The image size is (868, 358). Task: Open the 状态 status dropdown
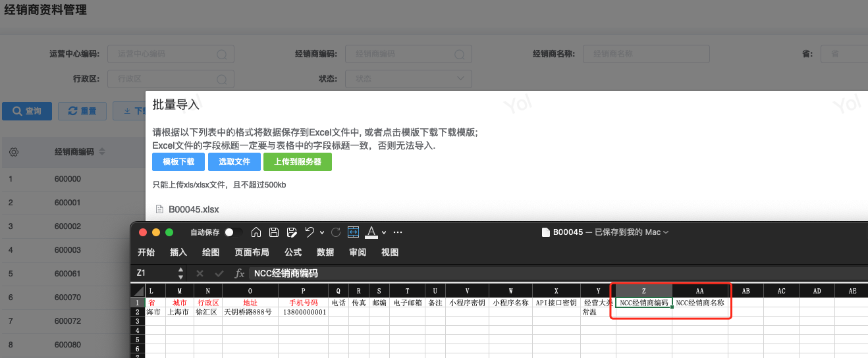pos(408,79)
